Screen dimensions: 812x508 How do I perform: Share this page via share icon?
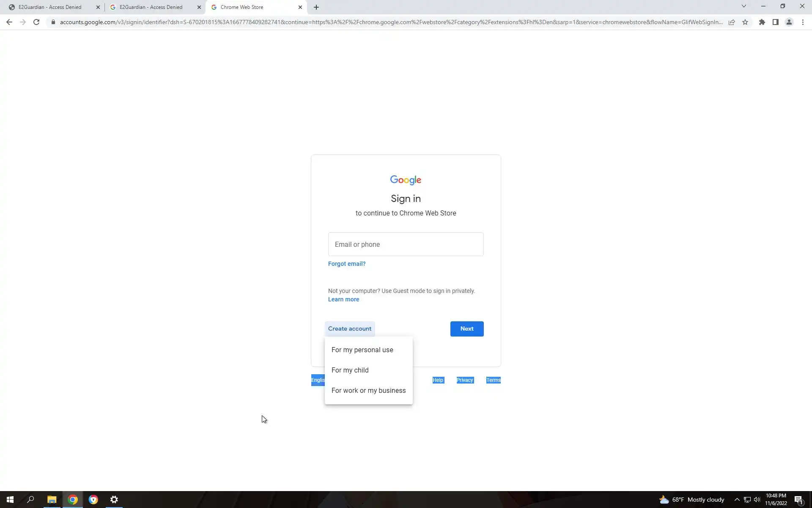[x=731, y=22]
